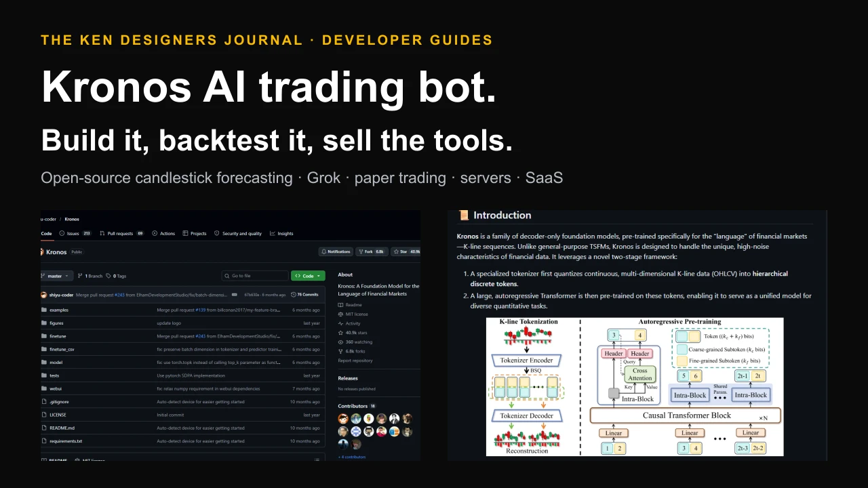Click the '+ 4 contributors' link
This screenshot has height=488, width=868.
tap(352, 457)
